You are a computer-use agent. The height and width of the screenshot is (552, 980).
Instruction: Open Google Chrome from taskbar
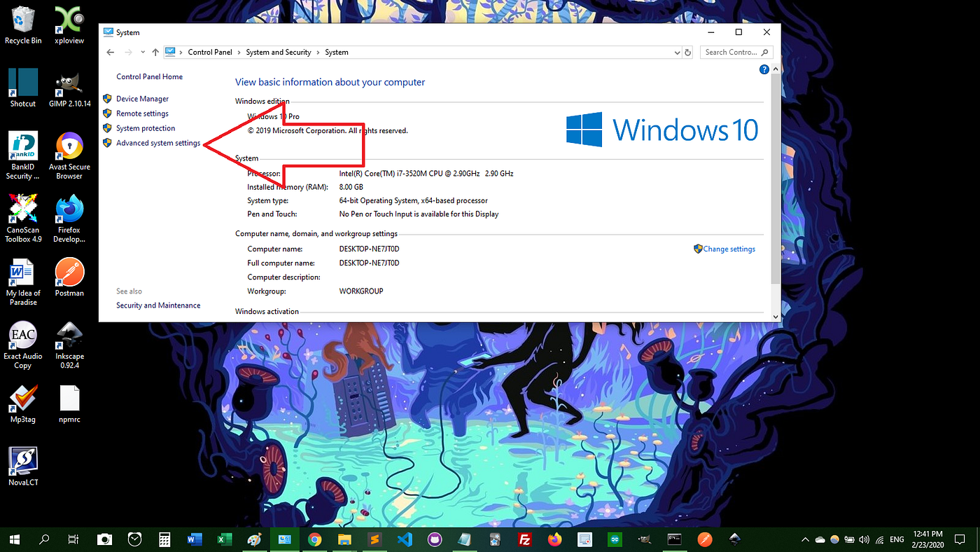pos(315,539)
